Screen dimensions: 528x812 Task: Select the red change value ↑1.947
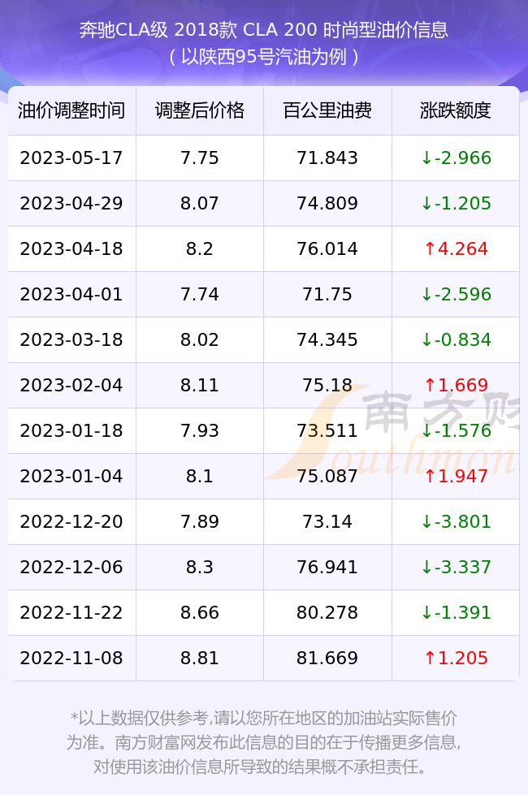click(x=456, y=477)
